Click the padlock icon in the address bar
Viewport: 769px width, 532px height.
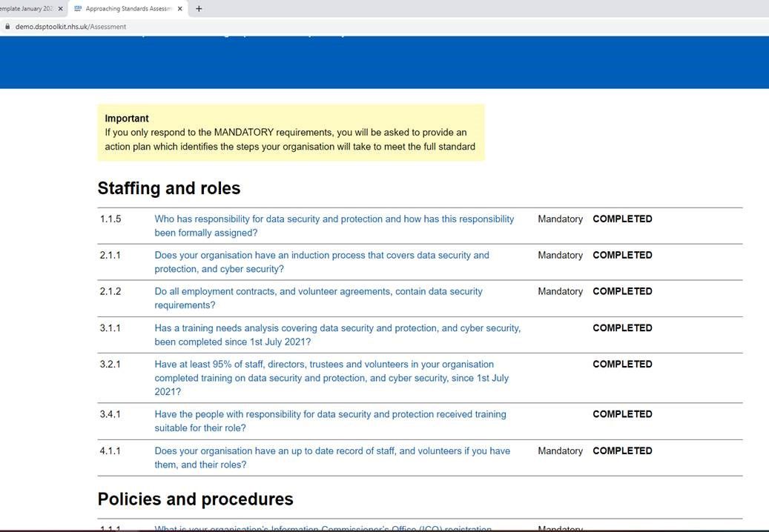click(7, 26)
